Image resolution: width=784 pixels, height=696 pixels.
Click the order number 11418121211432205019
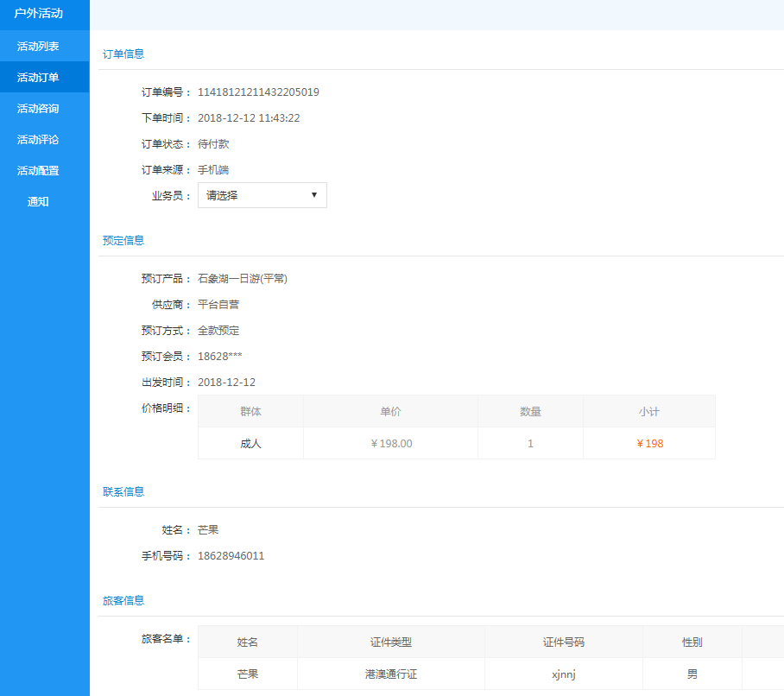(x=258, y=92)
